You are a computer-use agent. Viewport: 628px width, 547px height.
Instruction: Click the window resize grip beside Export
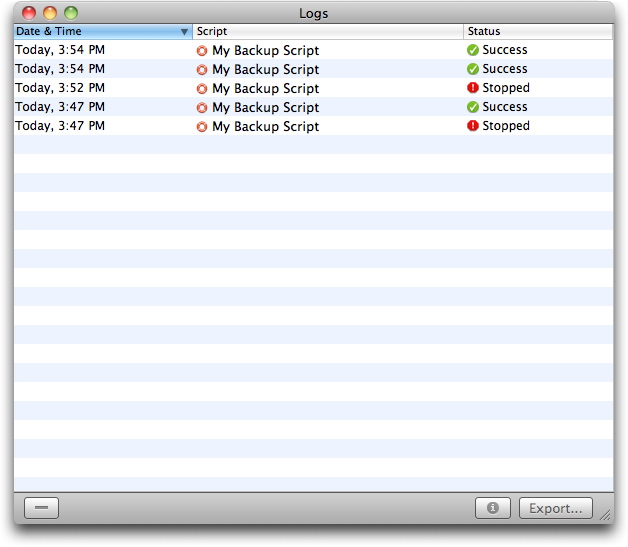pyautogui.click(x=605, y=515)
